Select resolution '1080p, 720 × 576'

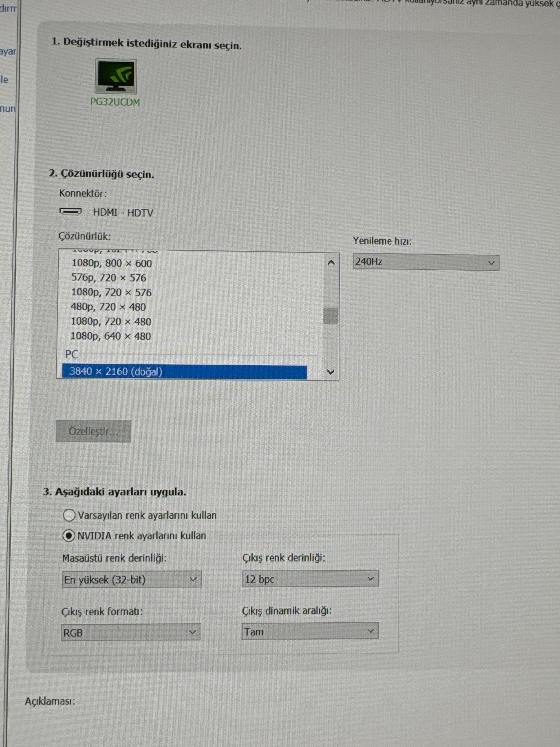[111, 293]
